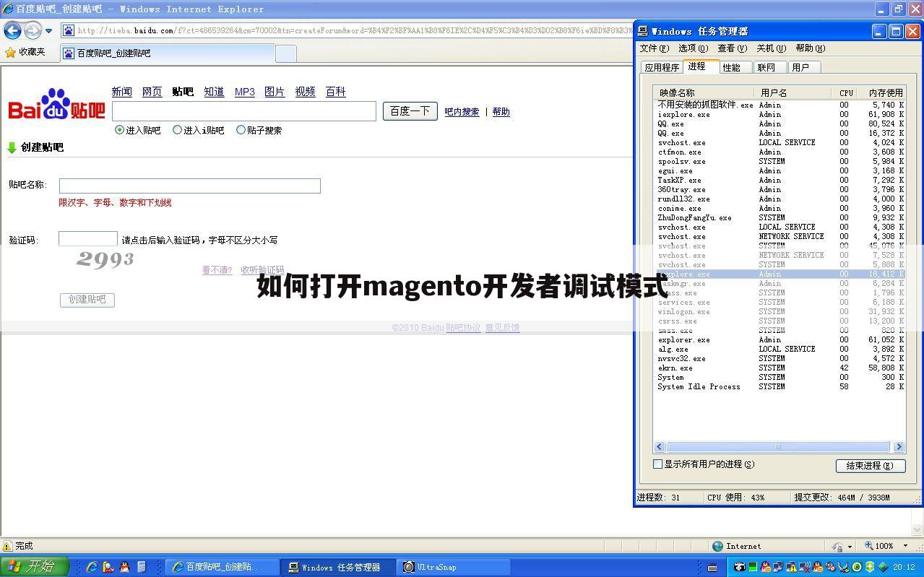
Task: Check 显示所有用户的进程 checkbox
Action: point(657,464)
